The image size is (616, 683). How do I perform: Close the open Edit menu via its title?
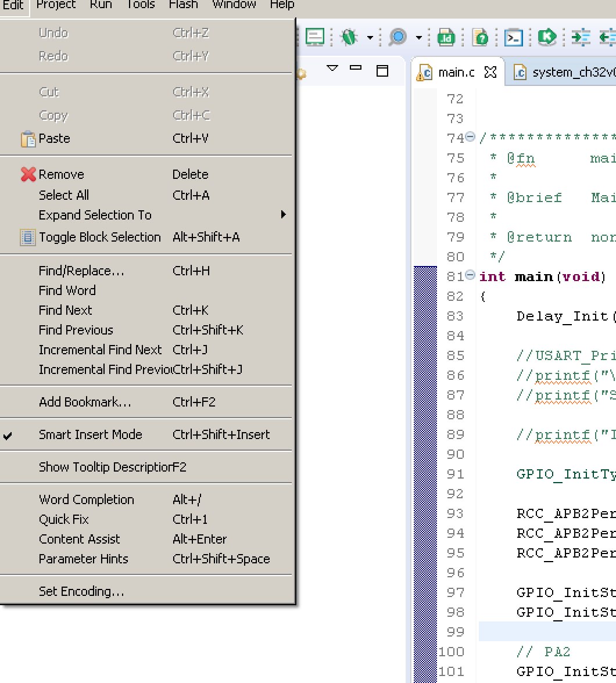pyautogui.click(x=13, y=5)
